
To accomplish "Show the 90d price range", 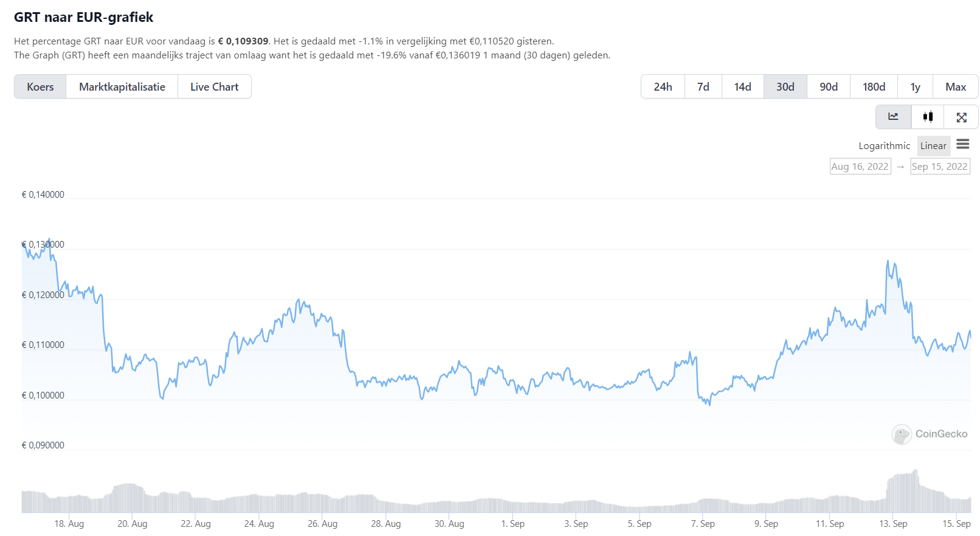I will pyautogui.click(x=828, y=87).
